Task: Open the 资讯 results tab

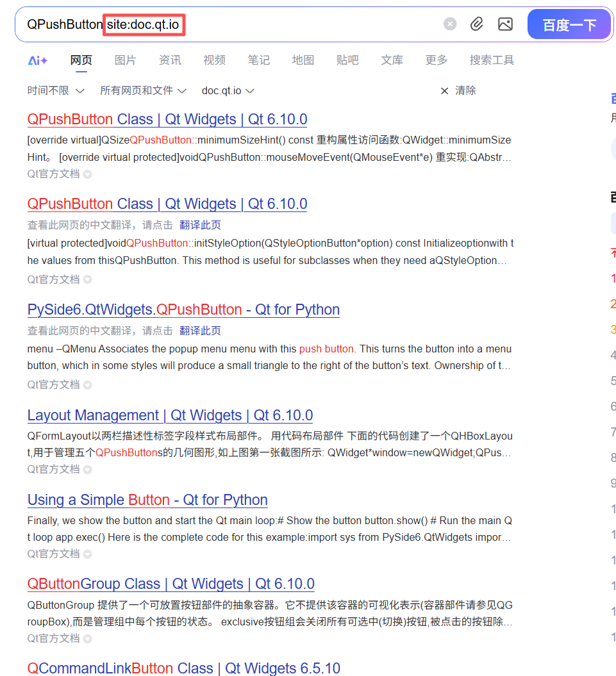Action: click(169, 60)
